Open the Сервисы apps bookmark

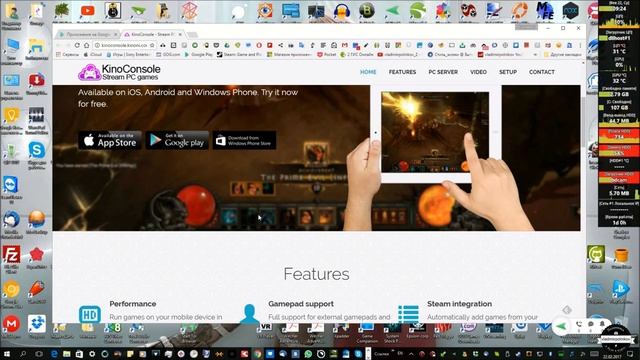point(67,54)
